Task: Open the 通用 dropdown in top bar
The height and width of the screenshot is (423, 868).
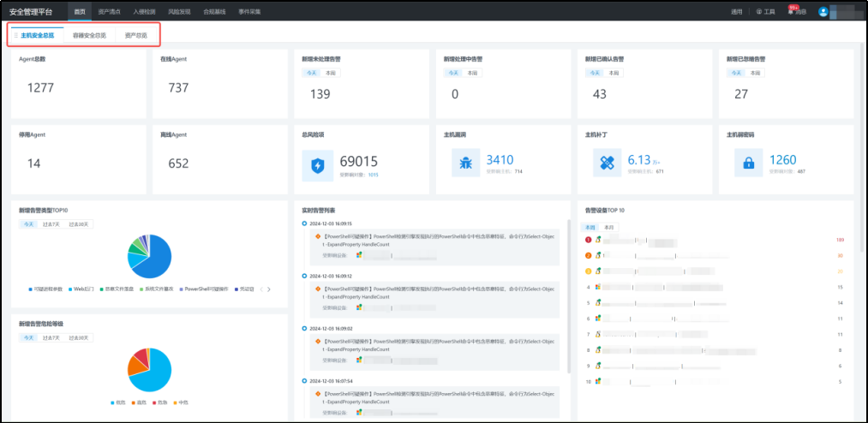Action: pos(736,12)
